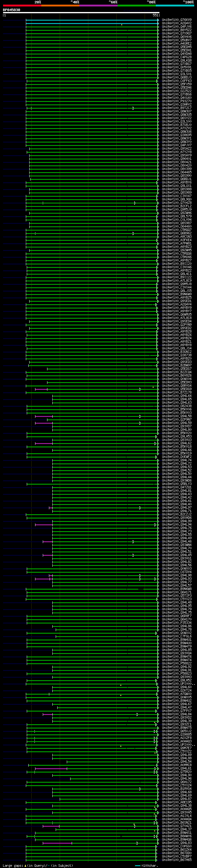This screenshot has height=868, width=197.
Task: Select hit label UniRef100_P58822
Action: pyautogui.click(x=177, y=664)
